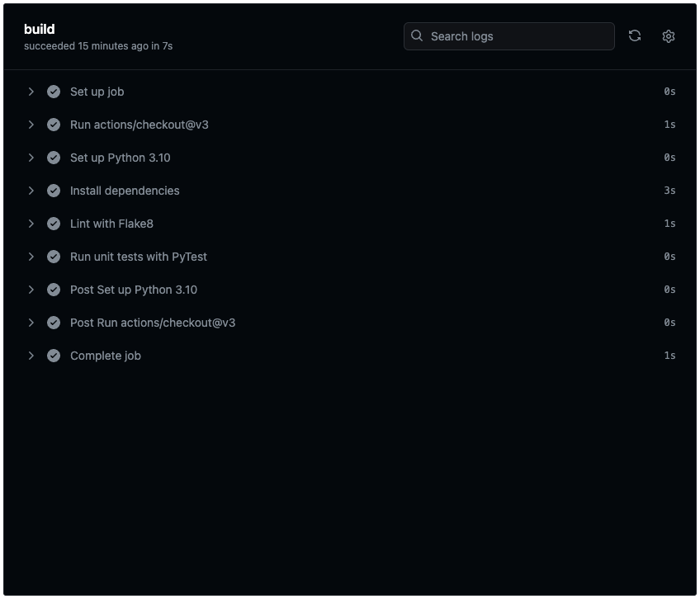Click the refresh logs icon

[634, 35]
